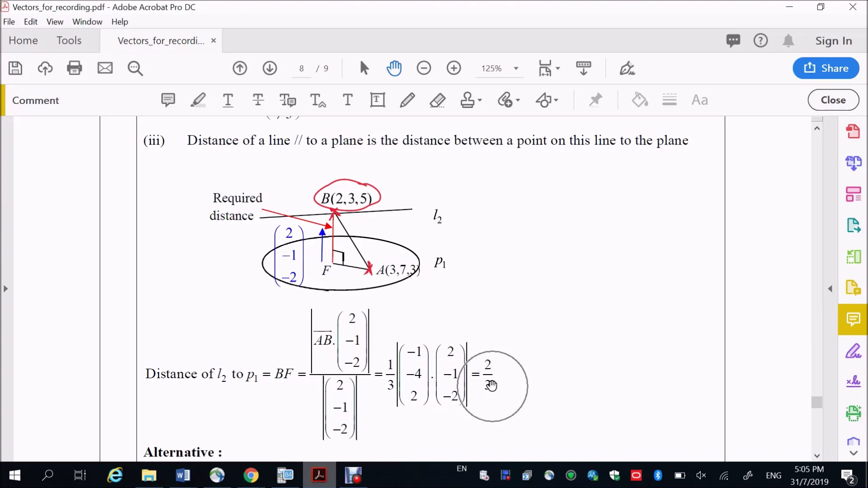
Task: Select the pencil Drawing tool
Action: 407,100
